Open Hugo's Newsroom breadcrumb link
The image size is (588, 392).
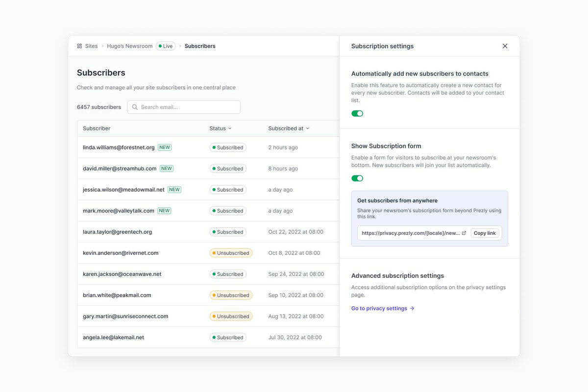[x=130, y=46]
